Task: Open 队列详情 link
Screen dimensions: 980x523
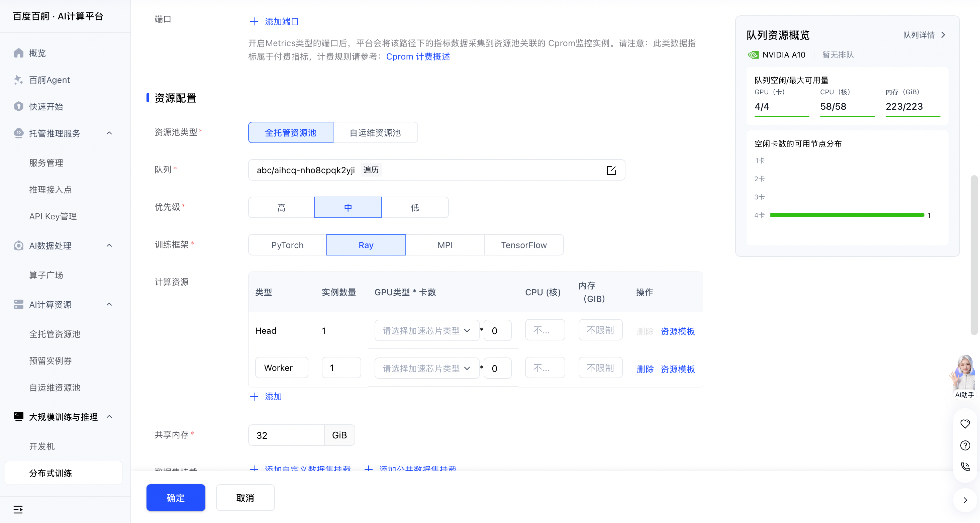Action: (924, 35)
